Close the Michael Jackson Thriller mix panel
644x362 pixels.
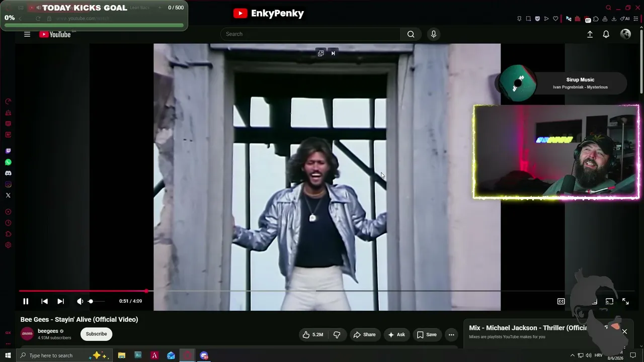(624, 331)
